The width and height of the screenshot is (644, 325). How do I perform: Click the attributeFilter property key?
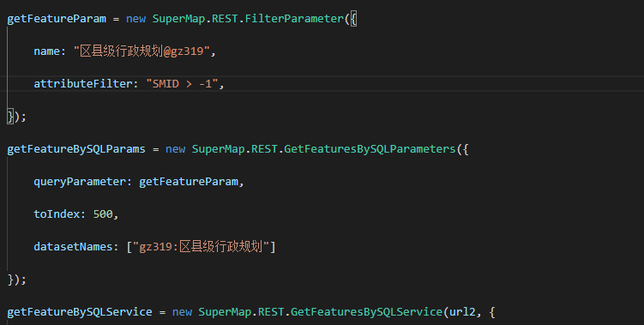coord(83,84)
